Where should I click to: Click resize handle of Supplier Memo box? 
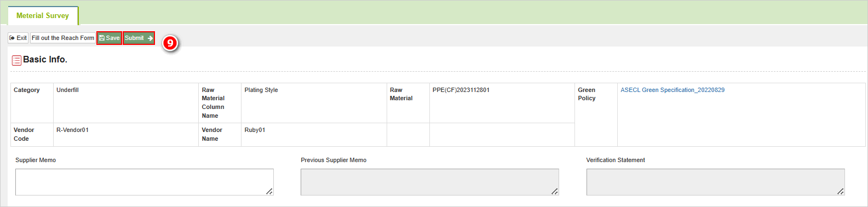pos(269,191)
